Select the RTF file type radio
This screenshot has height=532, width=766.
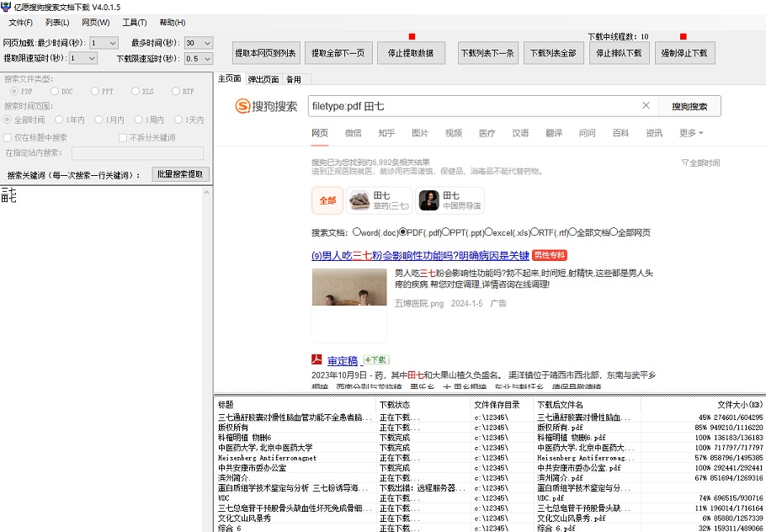(x=176, y=92)
